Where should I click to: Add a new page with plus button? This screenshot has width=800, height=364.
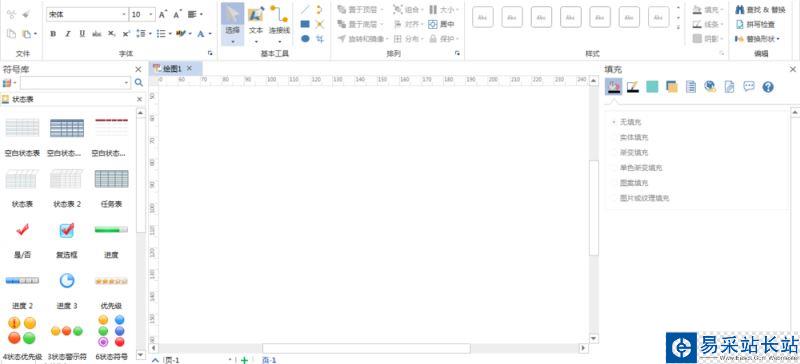[244, 360]
